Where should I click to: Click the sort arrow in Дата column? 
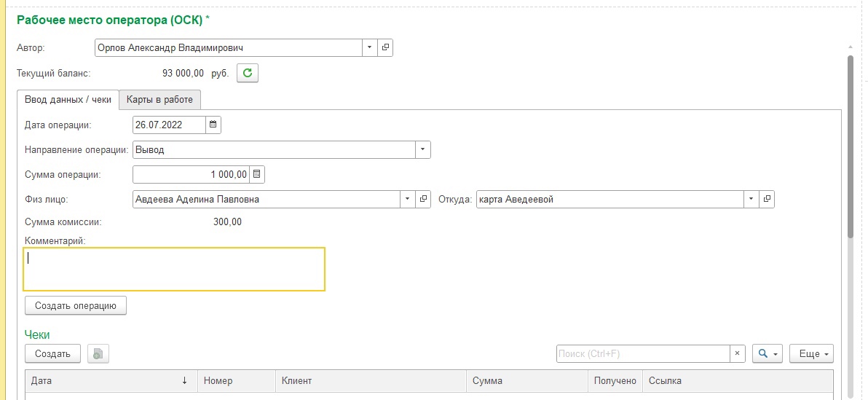[x=184, y=380]
